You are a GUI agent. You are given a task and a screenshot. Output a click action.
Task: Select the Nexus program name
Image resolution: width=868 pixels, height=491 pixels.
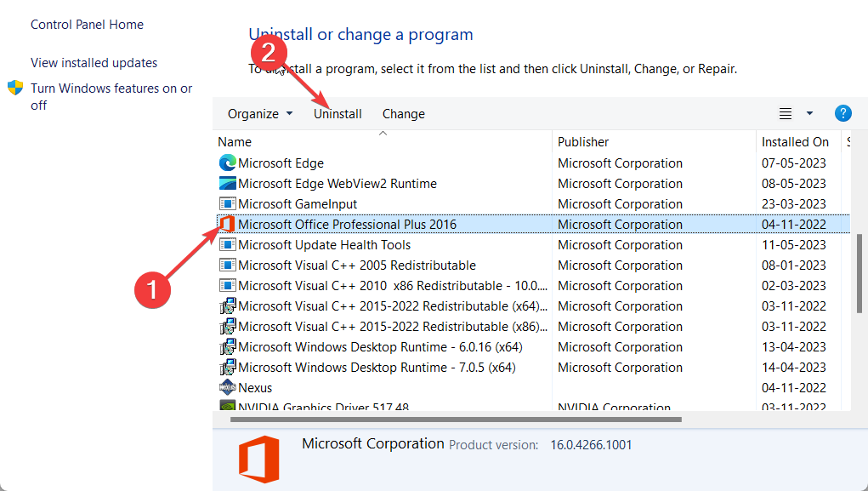pos(255,388)
